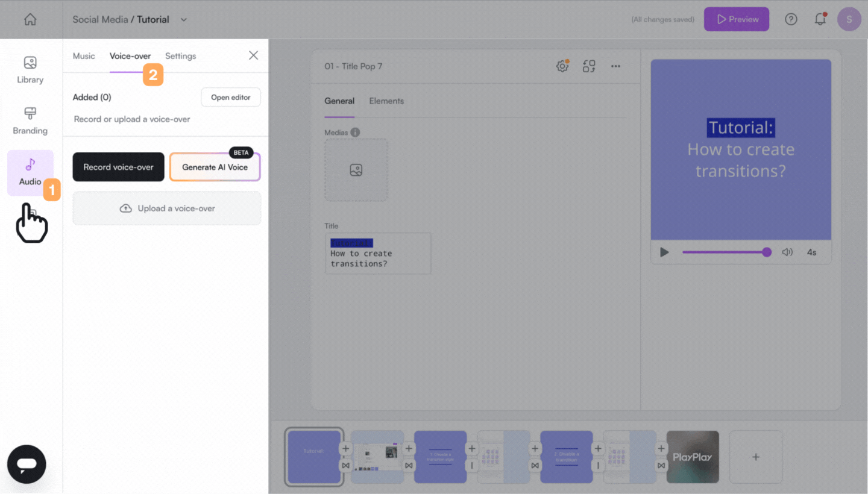The width and height of the screenshot is (868, 494).
Task: Click the replace screen template icon
Action: tap(589, 66)
